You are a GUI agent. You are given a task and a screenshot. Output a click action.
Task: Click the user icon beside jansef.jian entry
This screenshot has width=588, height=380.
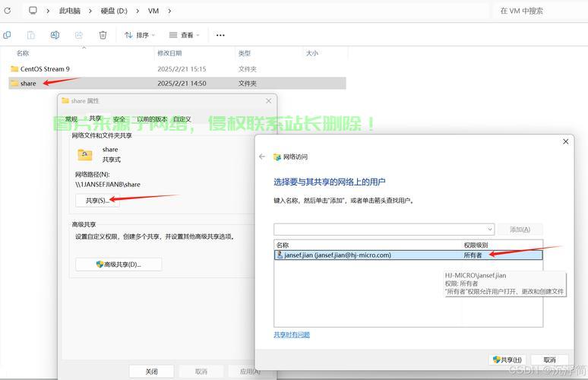coord(280,255)
